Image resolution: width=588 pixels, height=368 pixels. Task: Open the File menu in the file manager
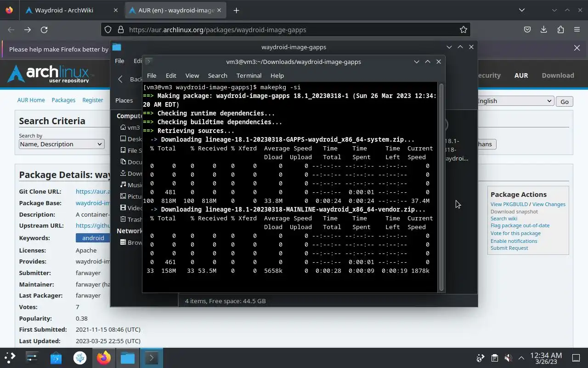(x=119, y=61)
